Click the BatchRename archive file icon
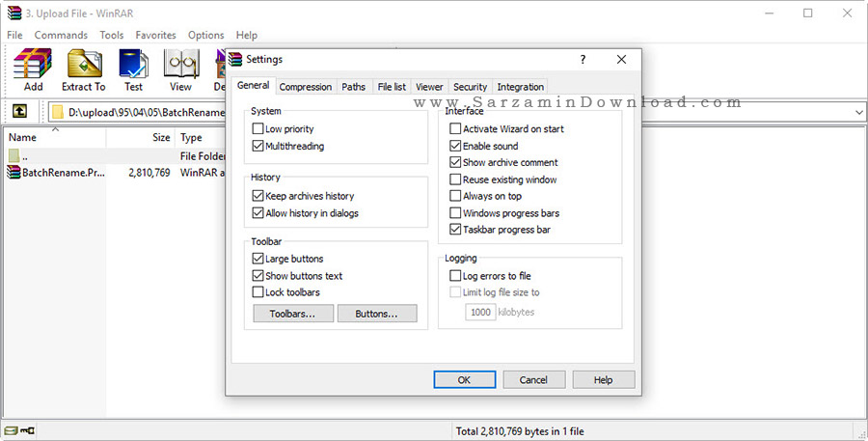 [x=14, y=173]
